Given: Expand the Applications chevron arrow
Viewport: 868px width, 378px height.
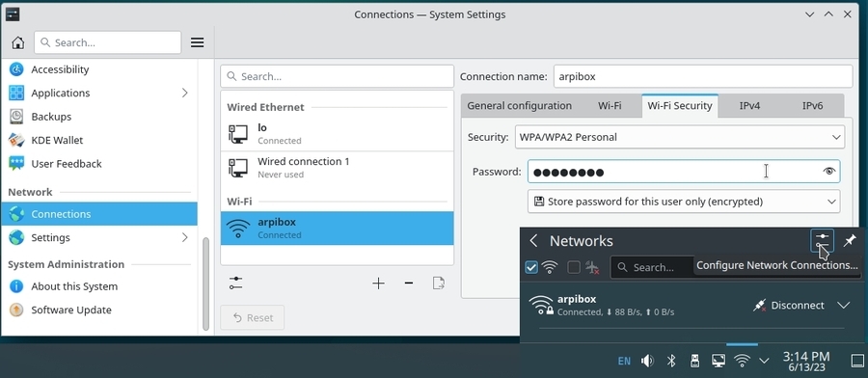Looking at the screenshot, I should point(185,93).
